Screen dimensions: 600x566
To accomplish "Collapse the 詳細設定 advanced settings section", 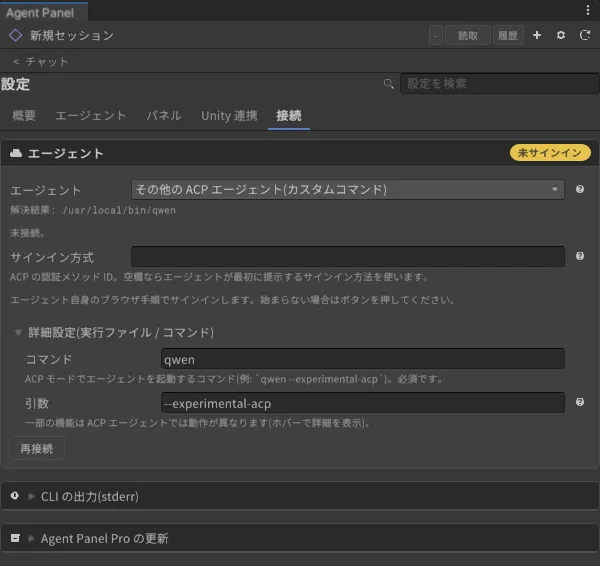I will coord(18,332).
